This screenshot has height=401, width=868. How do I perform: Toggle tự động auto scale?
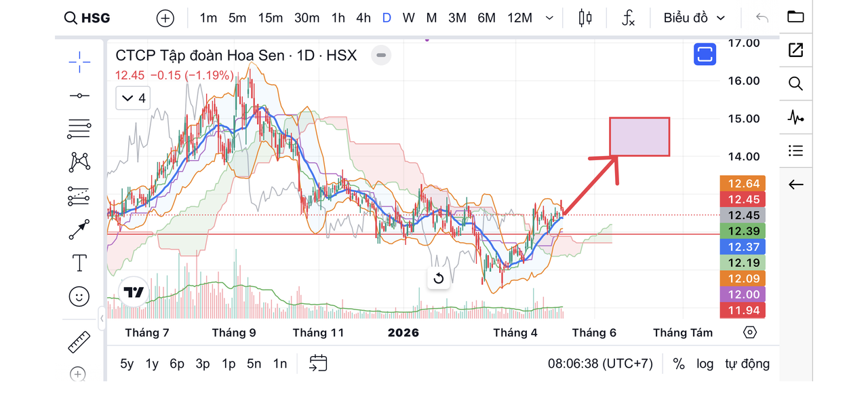click(747, 364)
